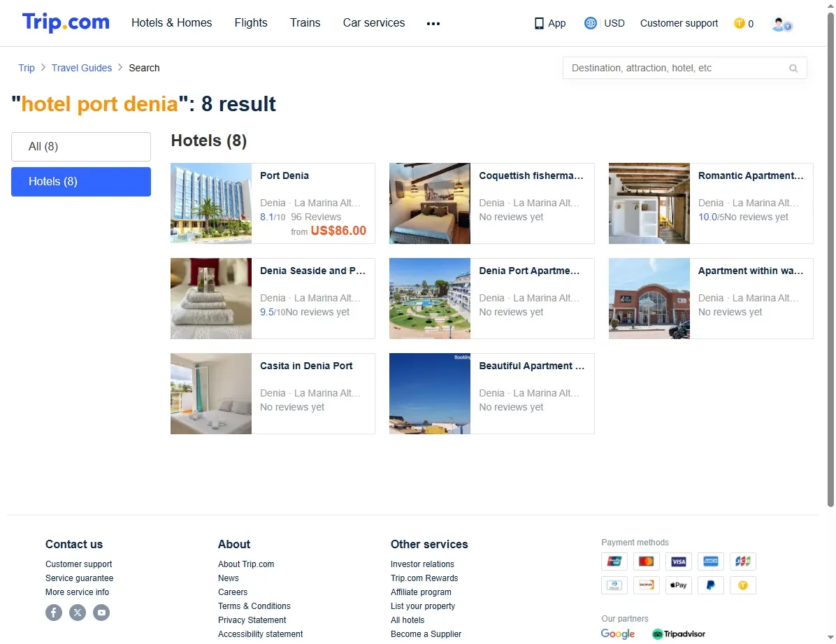Viewport: 836px width, 644px height.
Task: Open the X (Twitter) icon in footer
Action: click(78, 612)
